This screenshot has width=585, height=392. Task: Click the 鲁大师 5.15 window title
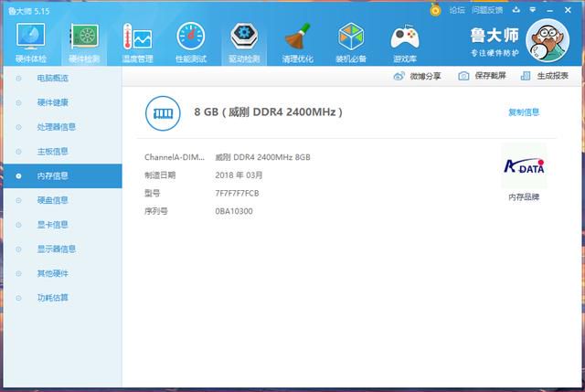tap(28, 11)
